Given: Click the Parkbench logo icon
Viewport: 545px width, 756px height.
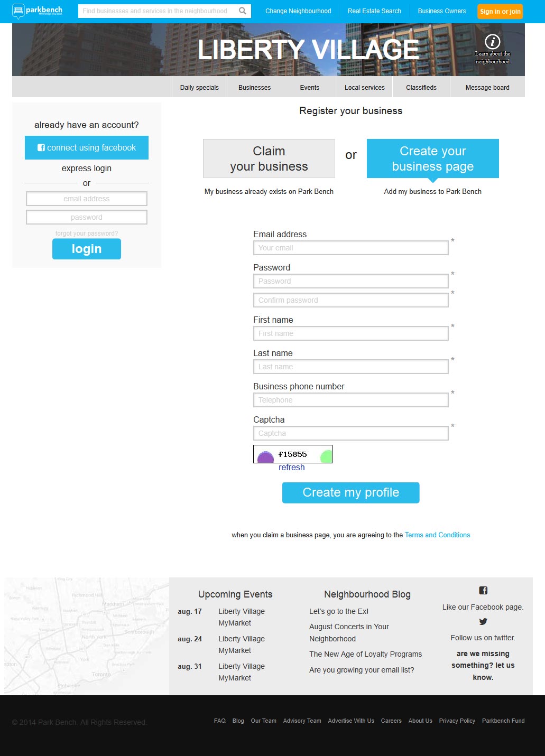Looking at the screenshot, I should pyautogui.click(x=19, y=11).
